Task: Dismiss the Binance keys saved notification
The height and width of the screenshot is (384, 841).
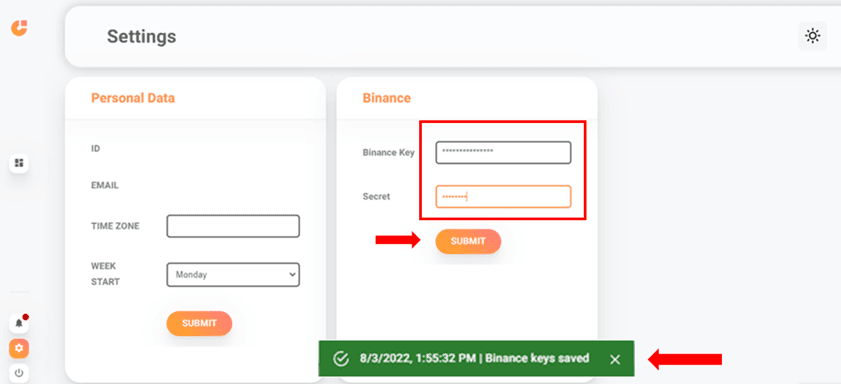Action: pyautogui.click(x=615, y=359)
